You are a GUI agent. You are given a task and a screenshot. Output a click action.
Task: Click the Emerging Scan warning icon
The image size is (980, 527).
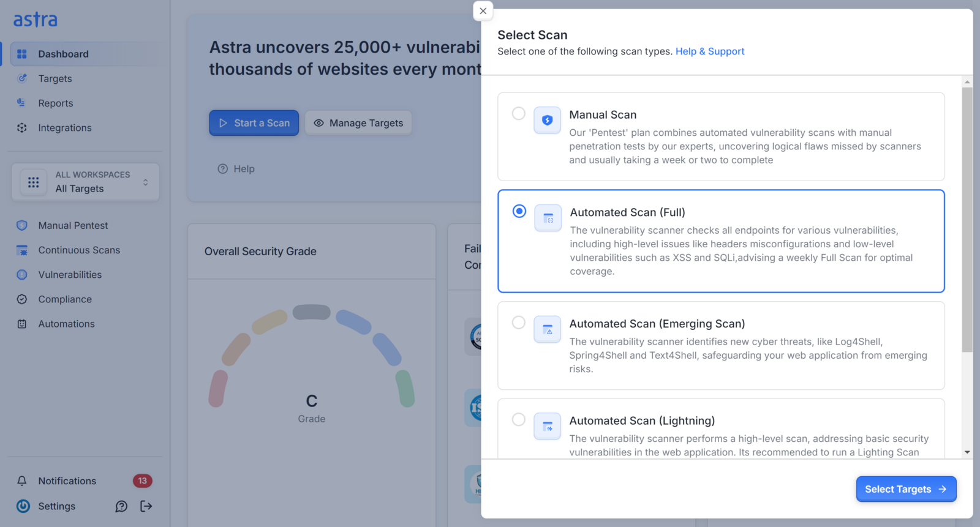547,329
